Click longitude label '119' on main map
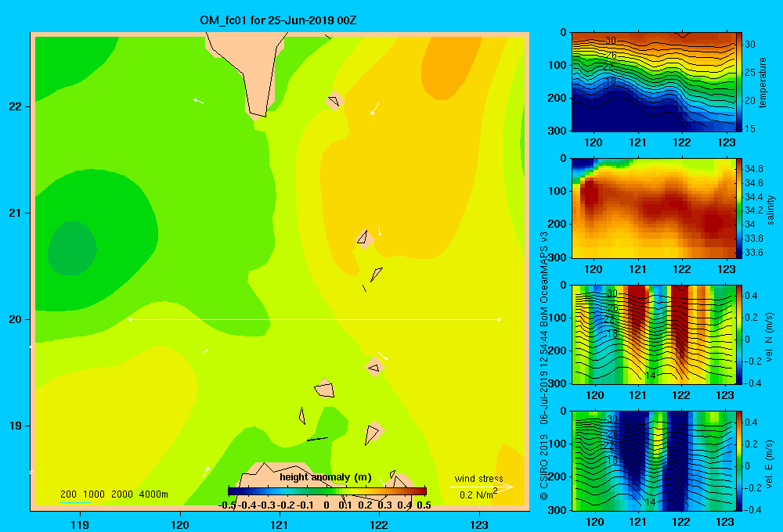 [x=80, y=524]
